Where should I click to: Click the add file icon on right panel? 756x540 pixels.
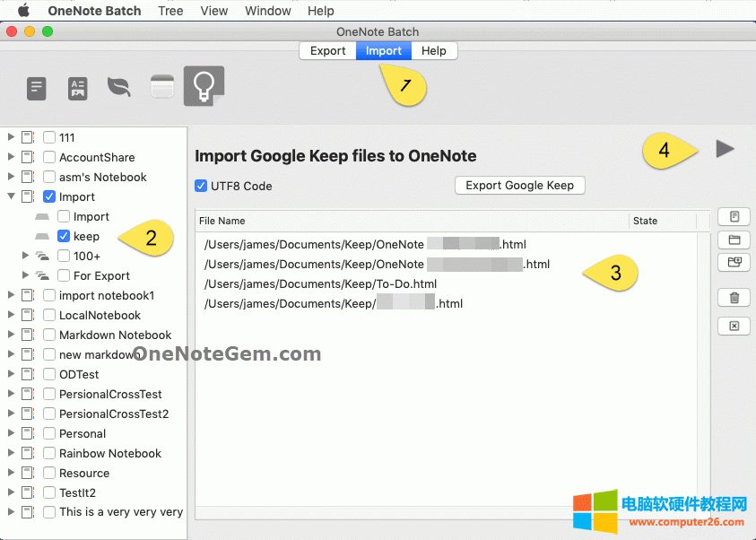click(734, 215)
